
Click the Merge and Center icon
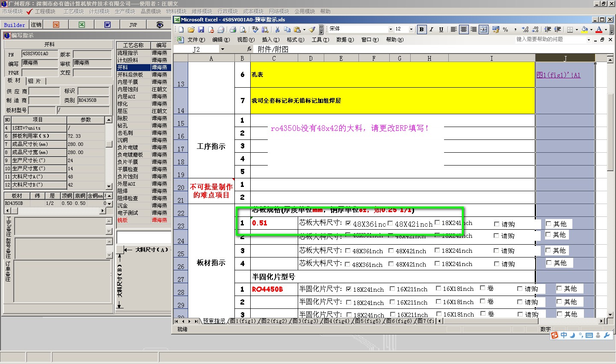point(483,30)
